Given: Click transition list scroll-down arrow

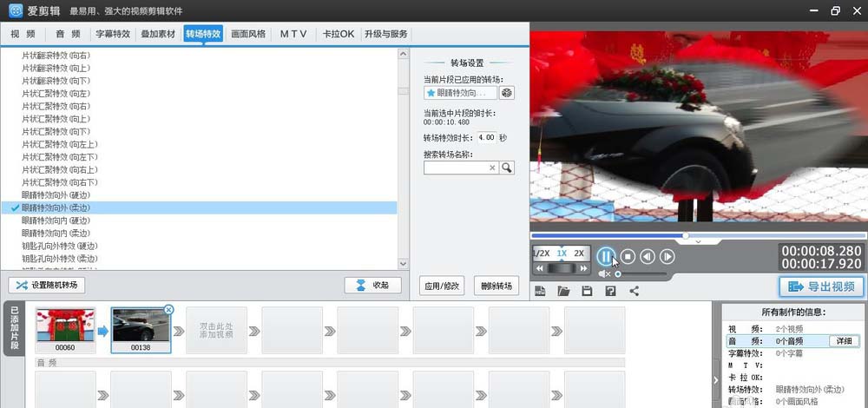Looking at the screenshot, I should coord(403,264).
